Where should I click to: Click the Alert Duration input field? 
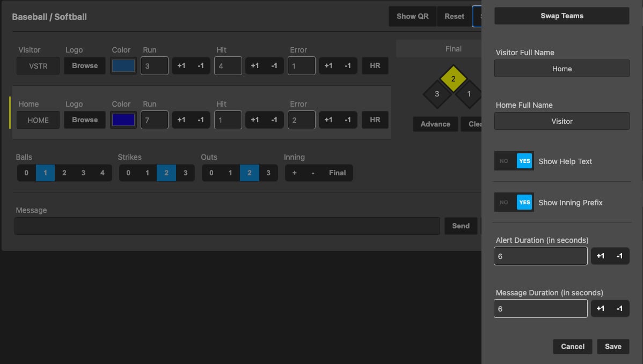(x=540, y=256)
